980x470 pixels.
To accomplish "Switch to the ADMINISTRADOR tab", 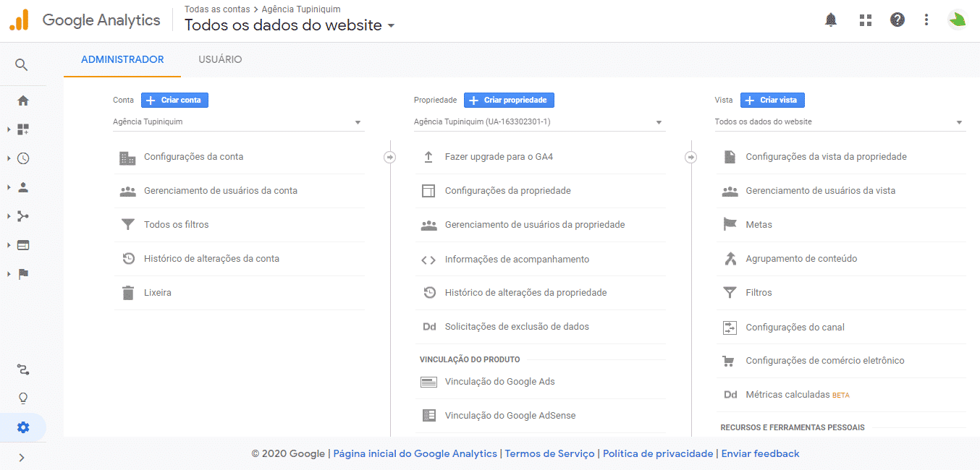I will (x=122, y=60).
